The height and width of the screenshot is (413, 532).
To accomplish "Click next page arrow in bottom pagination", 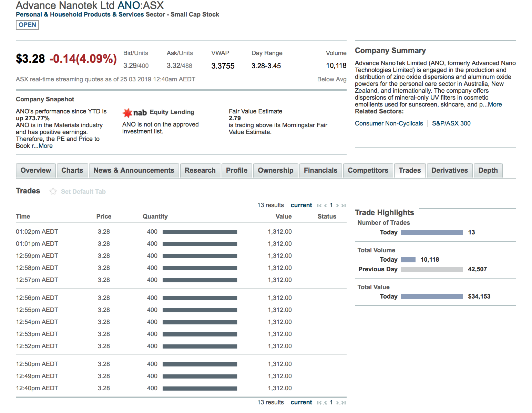I will pos(337,403).
